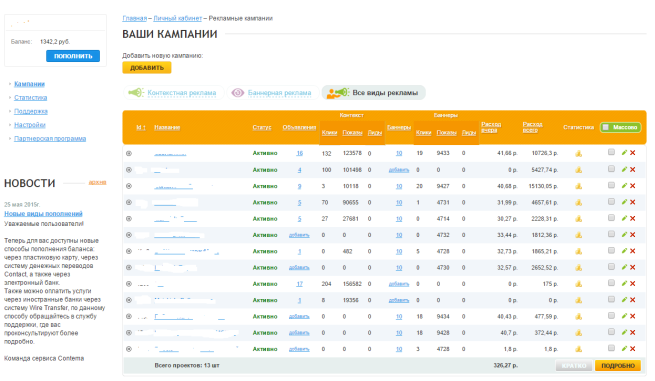
Task: Tick checkbox for the 5427,74 р. campaign
Action: tap(611, 168)
